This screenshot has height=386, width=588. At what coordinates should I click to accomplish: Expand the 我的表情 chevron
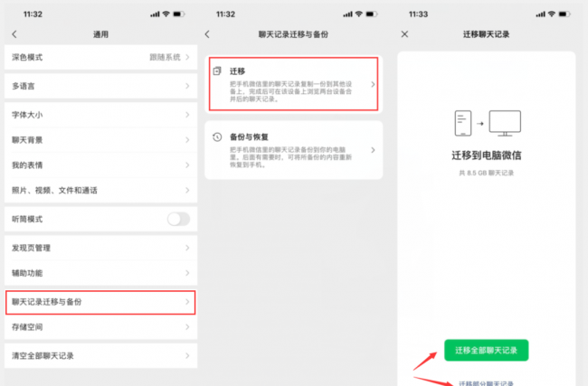(x=187, y=165)
